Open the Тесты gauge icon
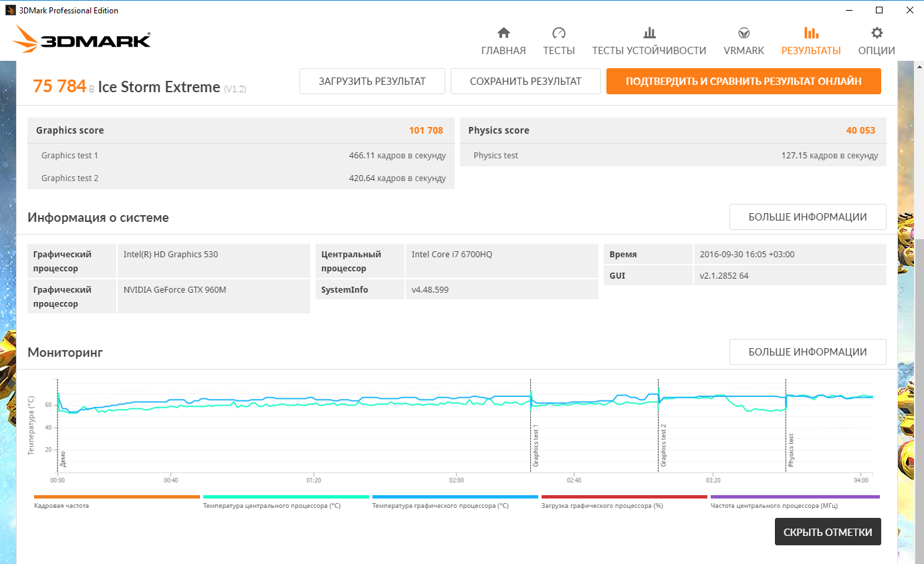The width and height of the screenshot is (924, 564). [x=559, y=33]
